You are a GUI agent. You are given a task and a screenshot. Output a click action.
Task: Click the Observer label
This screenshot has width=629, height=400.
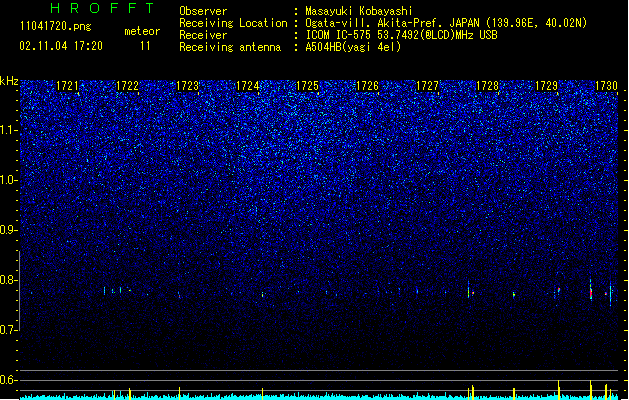point(203,11)
